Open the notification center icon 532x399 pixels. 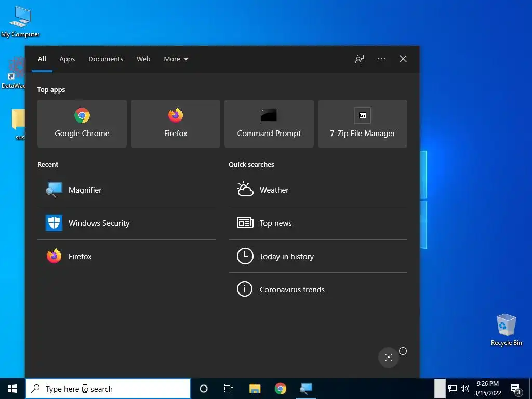tap(516, 389)
